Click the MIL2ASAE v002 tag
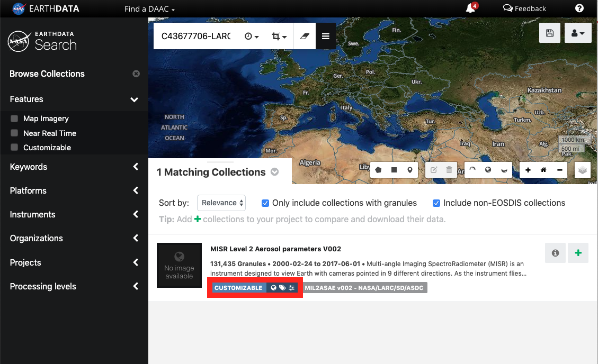This screenshot has width=598, height=364. [364, 288]
